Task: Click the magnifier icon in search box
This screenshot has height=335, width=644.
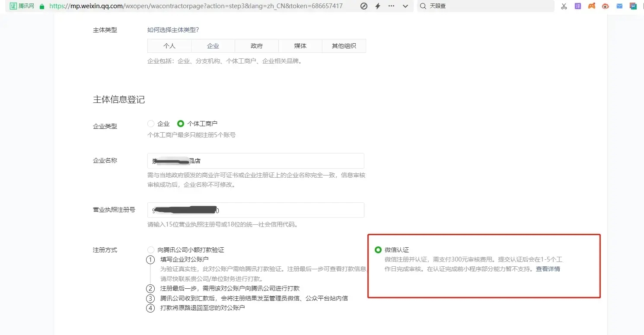Action: click(423, 6)
